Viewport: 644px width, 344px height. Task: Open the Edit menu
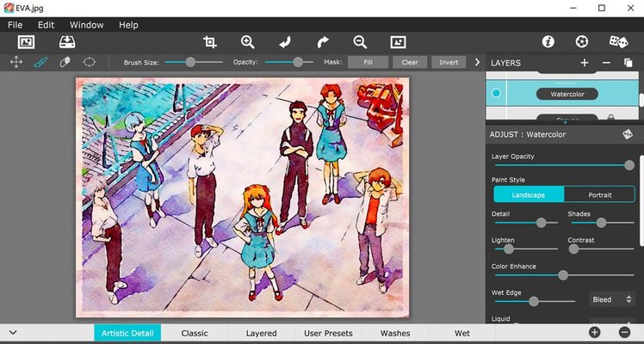[x=46, y=25]
